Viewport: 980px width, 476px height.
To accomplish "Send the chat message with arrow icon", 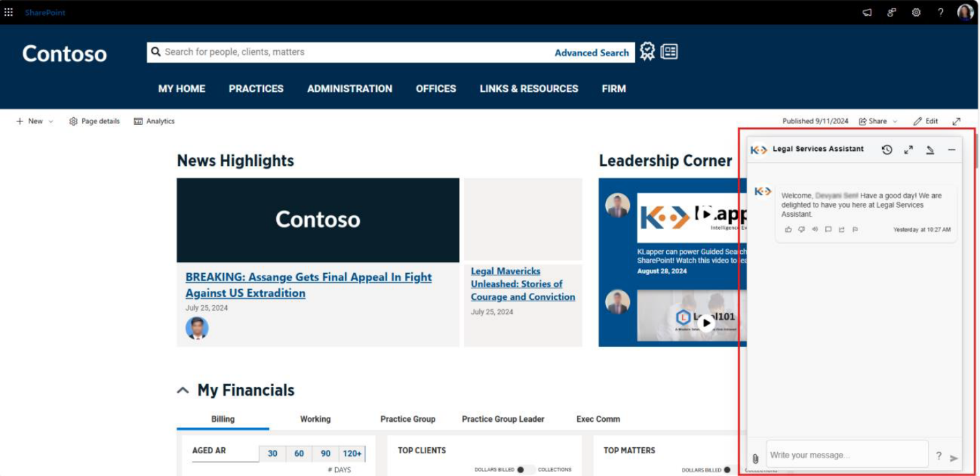I will click(x=953, y=458).
